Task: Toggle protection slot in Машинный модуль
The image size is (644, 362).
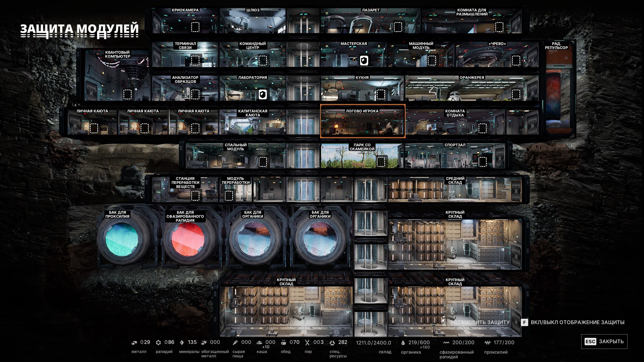Action: [432, 61]
